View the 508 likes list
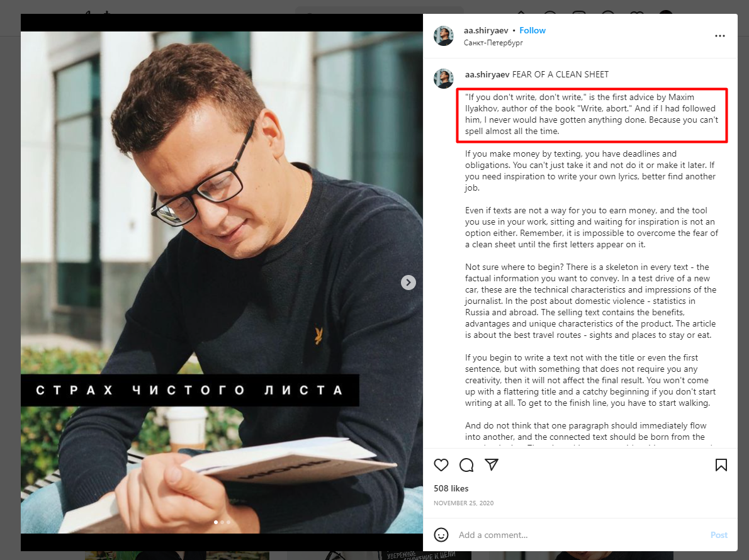This screenshot has width=749, height=560. 451,488
